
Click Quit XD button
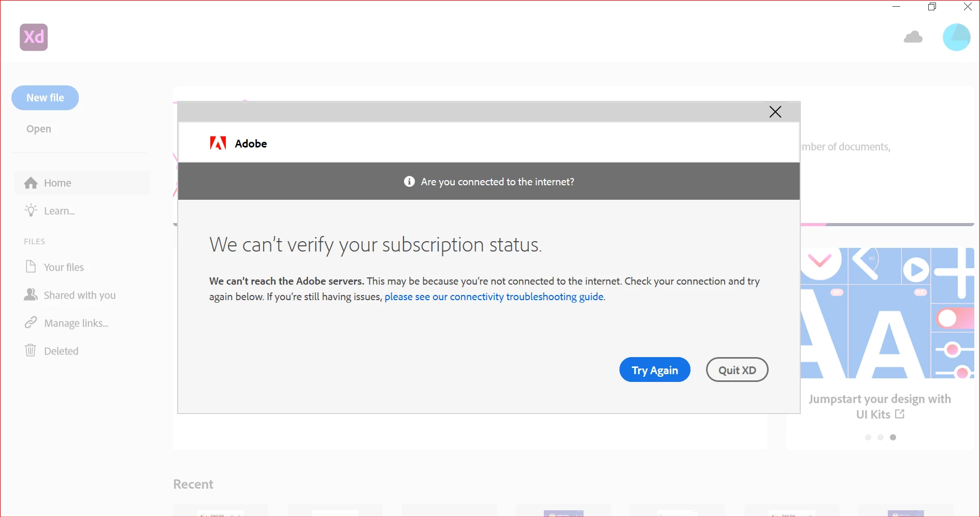737,370
